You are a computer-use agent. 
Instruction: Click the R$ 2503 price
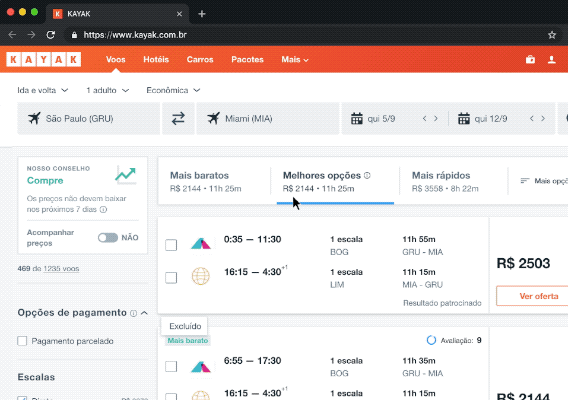pyautogui.click(x=523, y=263)
